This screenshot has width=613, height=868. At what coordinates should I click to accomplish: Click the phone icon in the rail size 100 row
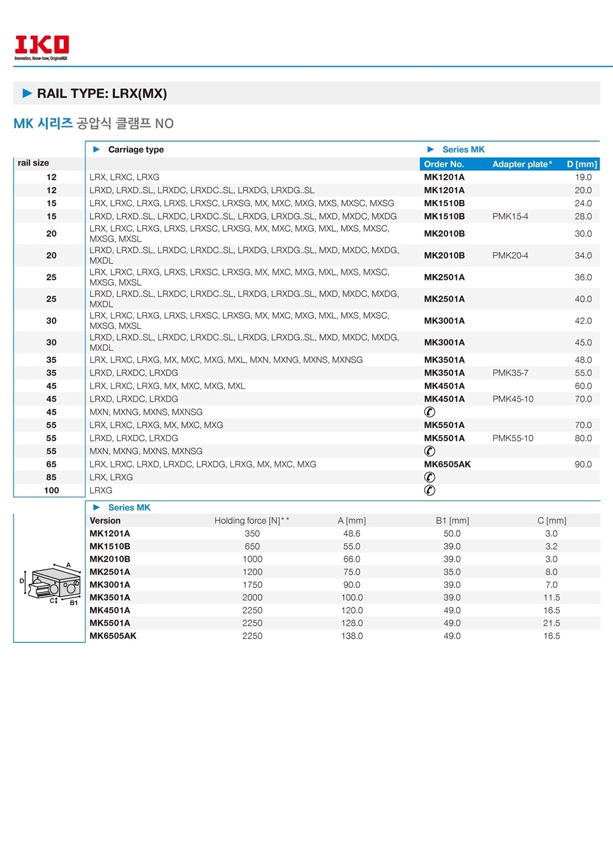point(430,490)
